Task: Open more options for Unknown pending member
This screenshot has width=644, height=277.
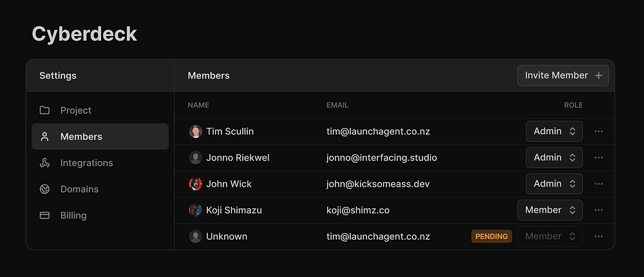Action: [599, 236]
